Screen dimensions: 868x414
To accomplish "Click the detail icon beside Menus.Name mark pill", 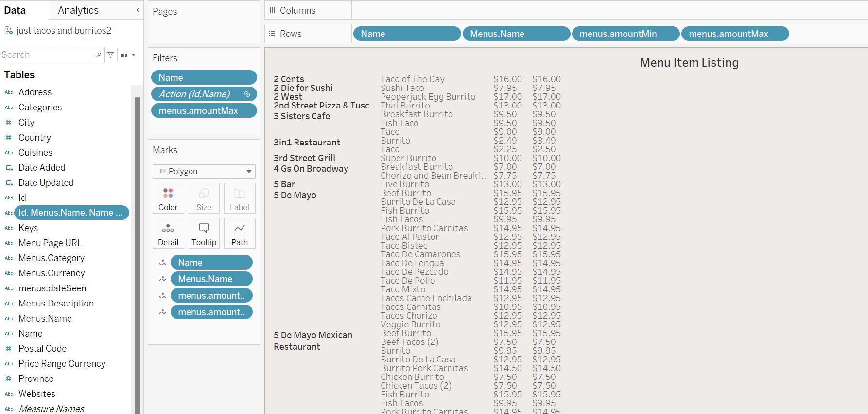I will (163, 279).
